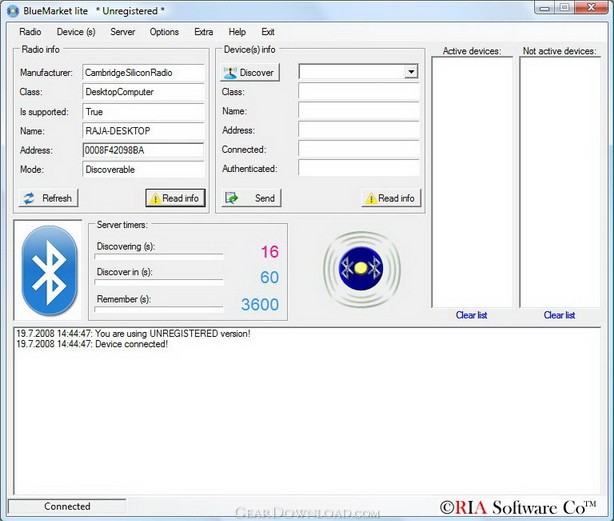Click the Exit menu item
The width and height of the screenshot is (614, 521).
pyautogui.click(x=268, y=32)
